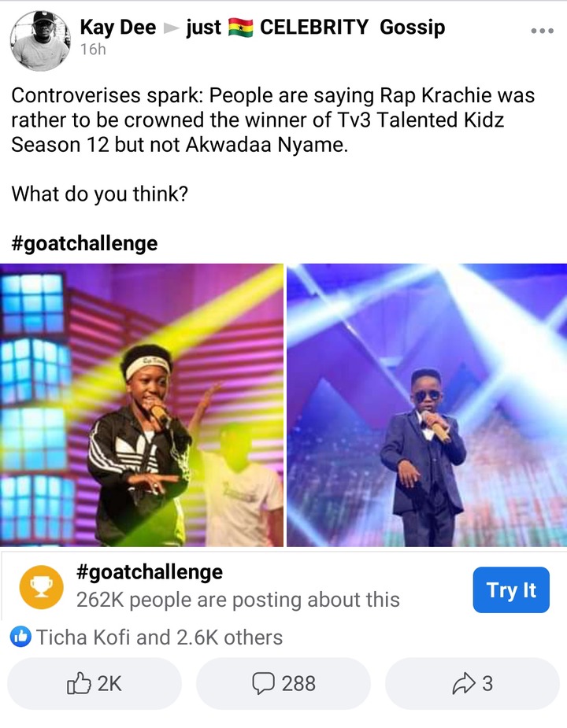Tap the blue like reaction icon
Viewport: 567px width, 728px height.
20,637
